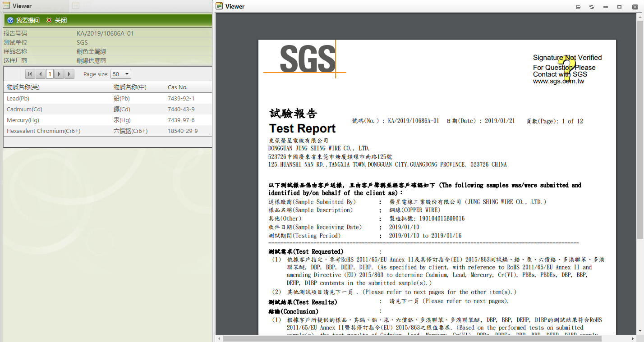Click the Page 1 of 12 indicator
Screen dimensions: 644x342
click(555, 121)
